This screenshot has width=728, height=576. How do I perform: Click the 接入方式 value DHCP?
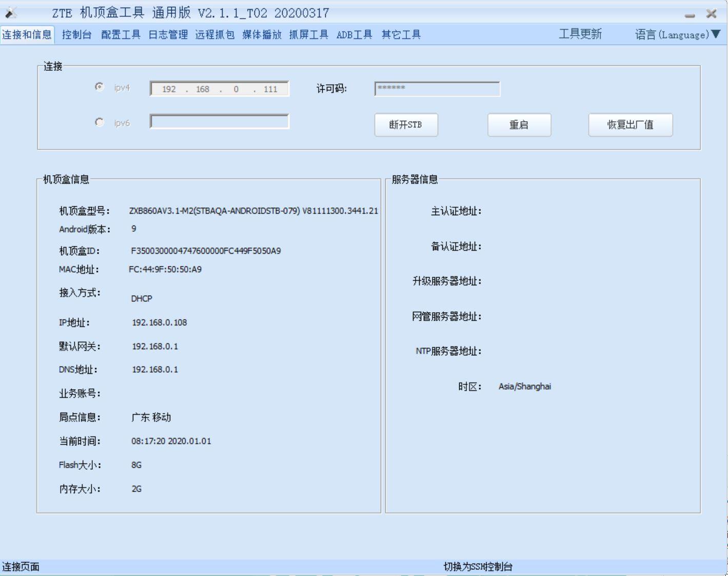(142, 298)
